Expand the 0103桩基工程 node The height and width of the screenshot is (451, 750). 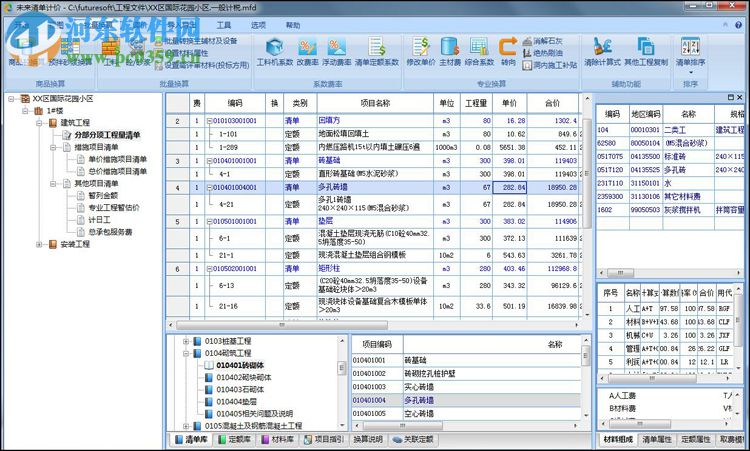tap(186, 341)
